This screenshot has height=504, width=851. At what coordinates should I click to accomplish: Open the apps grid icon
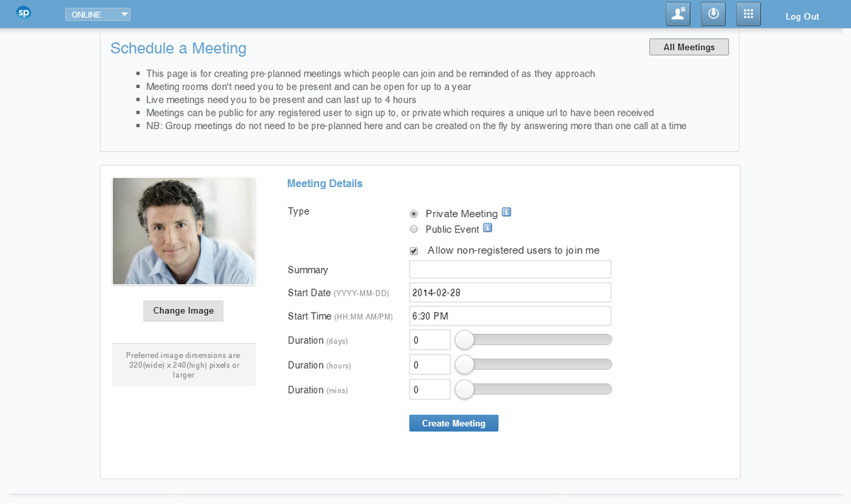click(748, 14)
